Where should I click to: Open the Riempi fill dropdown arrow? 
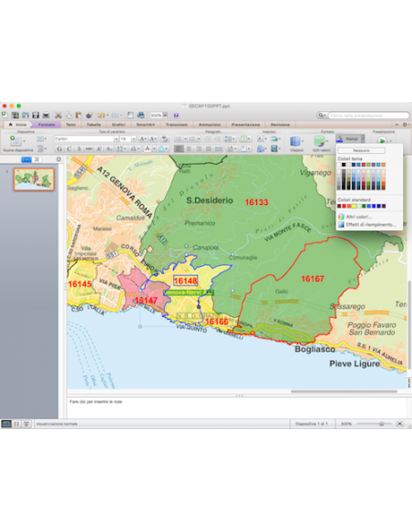[363, 138]
